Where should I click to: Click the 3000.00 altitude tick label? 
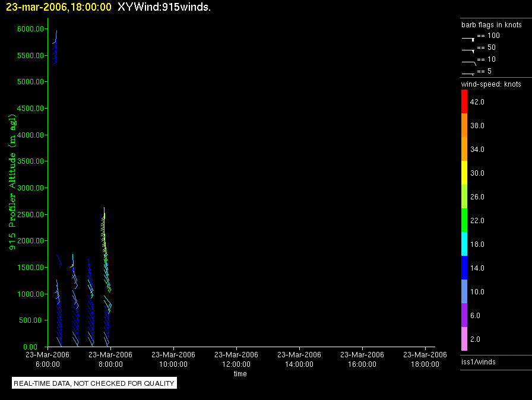(30, 188)
